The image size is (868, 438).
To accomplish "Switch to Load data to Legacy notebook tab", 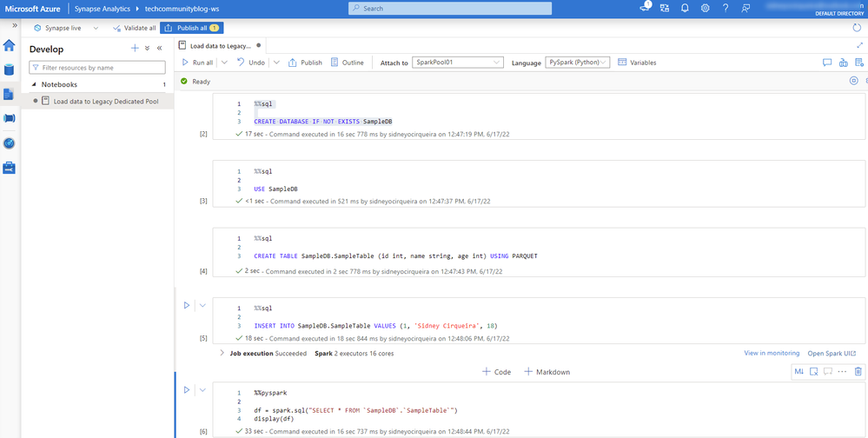I will (x=219, y=46).
